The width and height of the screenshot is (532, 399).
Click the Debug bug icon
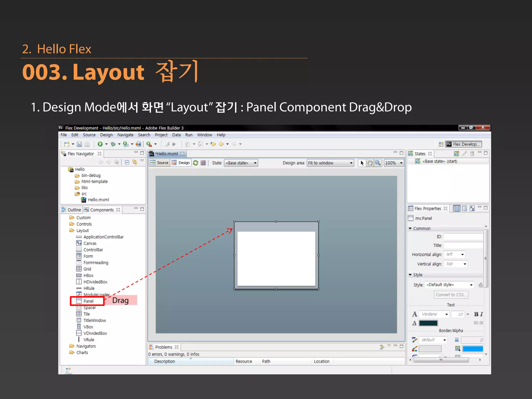coord(113,144)
